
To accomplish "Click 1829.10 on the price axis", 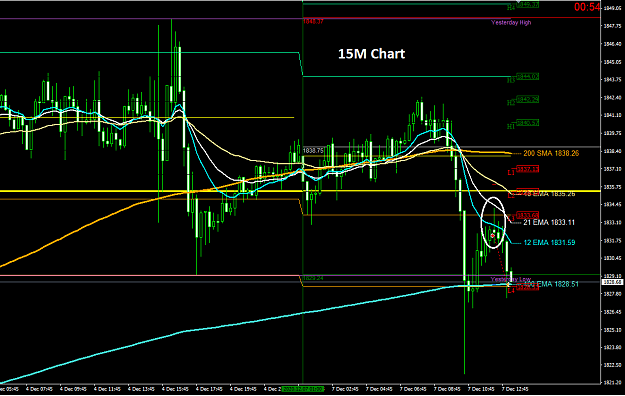I will [x=613, y=276].
